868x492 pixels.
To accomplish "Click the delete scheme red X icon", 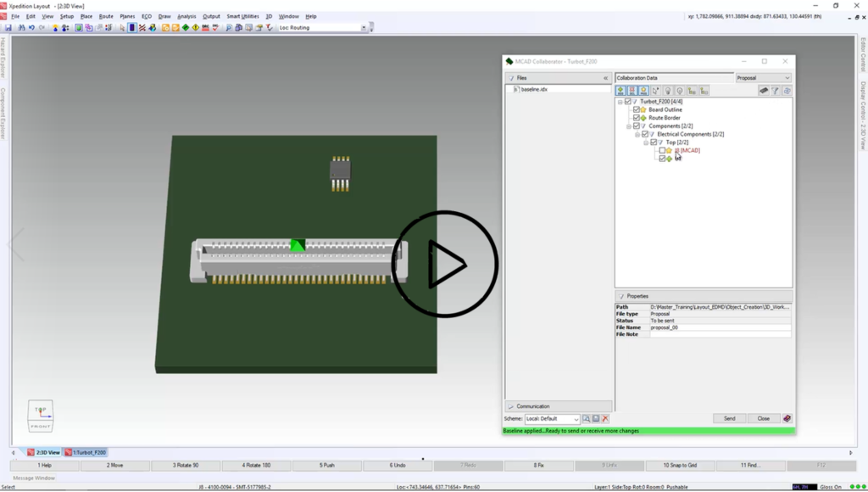I will (x=605, y=419).
